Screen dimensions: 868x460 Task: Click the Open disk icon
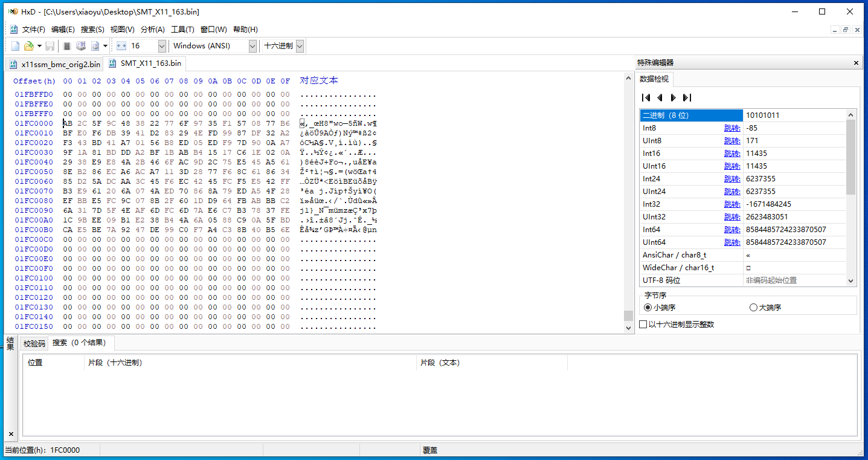pyautogui.click(x=80, y=46)
